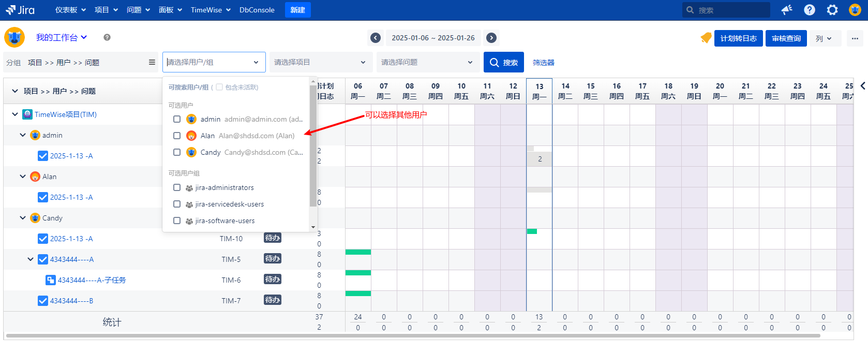Click the three-dots more options button
Viewport: 868px width, 352px height.
point(855,38)
